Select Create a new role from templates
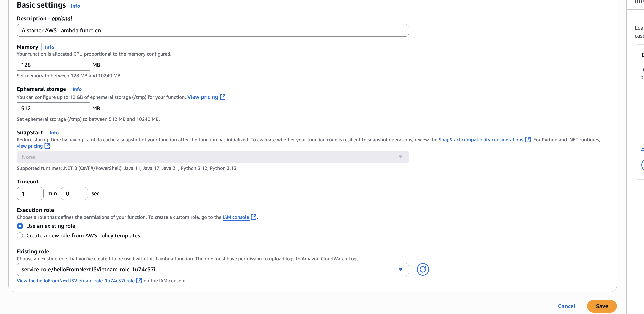Viewport: 644px width, 314px height. point(20,235)
